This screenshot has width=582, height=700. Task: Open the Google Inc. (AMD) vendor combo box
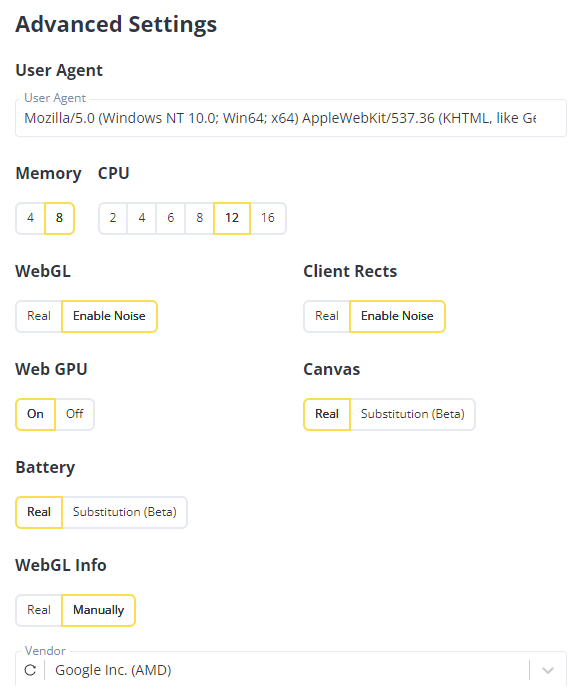(x=291, y=670)
